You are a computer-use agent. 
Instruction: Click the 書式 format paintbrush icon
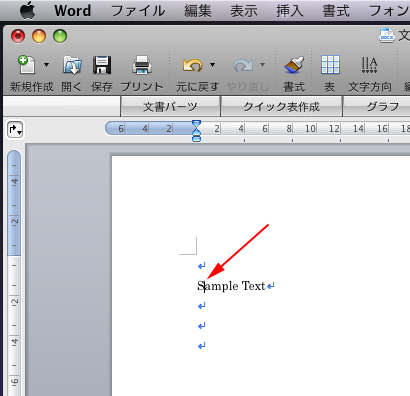294,65
